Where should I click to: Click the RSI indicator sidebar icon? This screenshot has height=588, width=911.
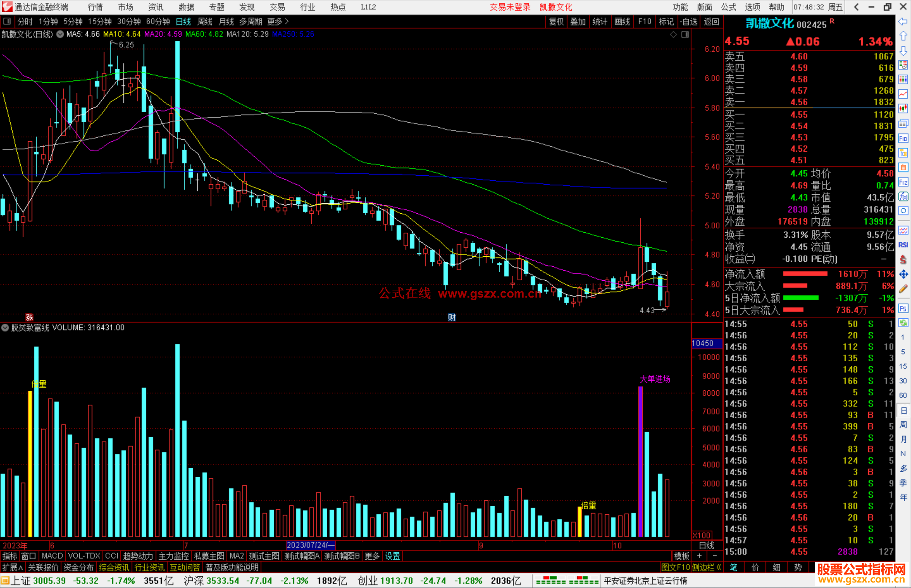pos(903,245)
